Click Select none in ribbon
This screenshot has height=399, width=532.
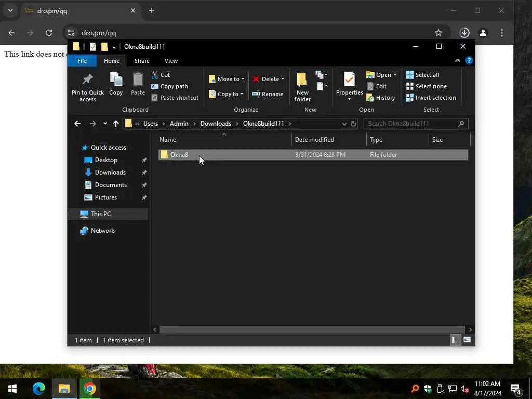coord(427,86)
